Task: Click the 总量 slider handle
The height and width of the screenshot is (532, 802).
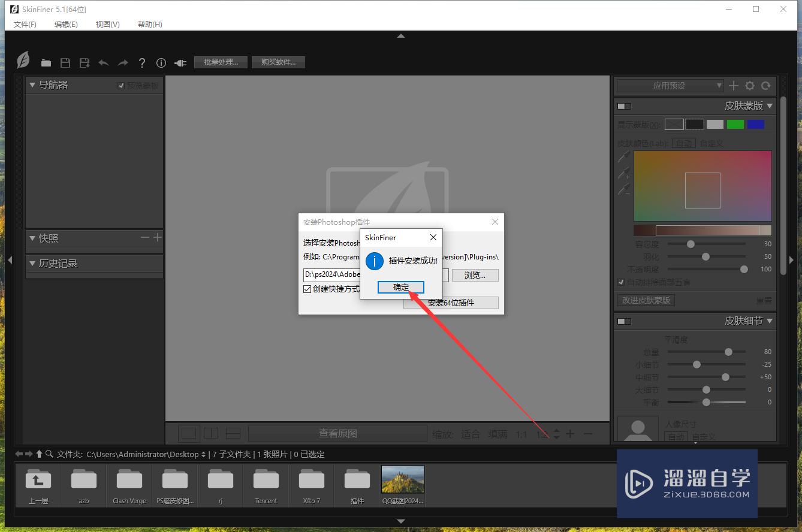Action: 728,352
